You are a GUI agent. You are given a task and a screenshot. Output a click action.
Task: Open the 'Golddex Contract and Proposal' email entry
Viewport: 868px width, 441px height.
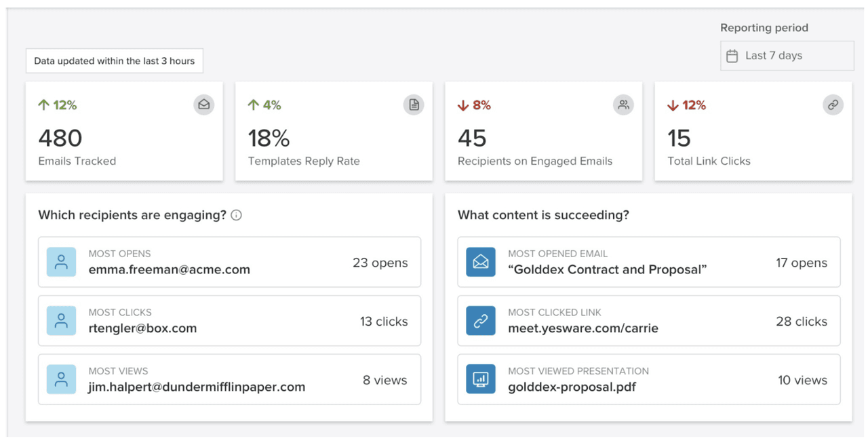click(x=648, y=262)
